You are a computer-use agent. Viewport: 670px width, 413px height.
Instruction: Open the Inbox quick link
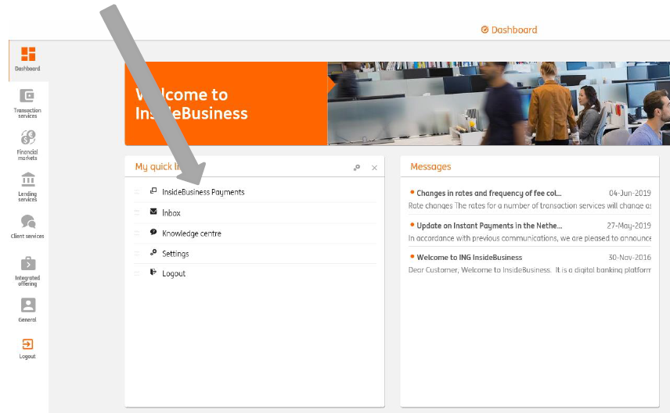[x=171, y=213]
